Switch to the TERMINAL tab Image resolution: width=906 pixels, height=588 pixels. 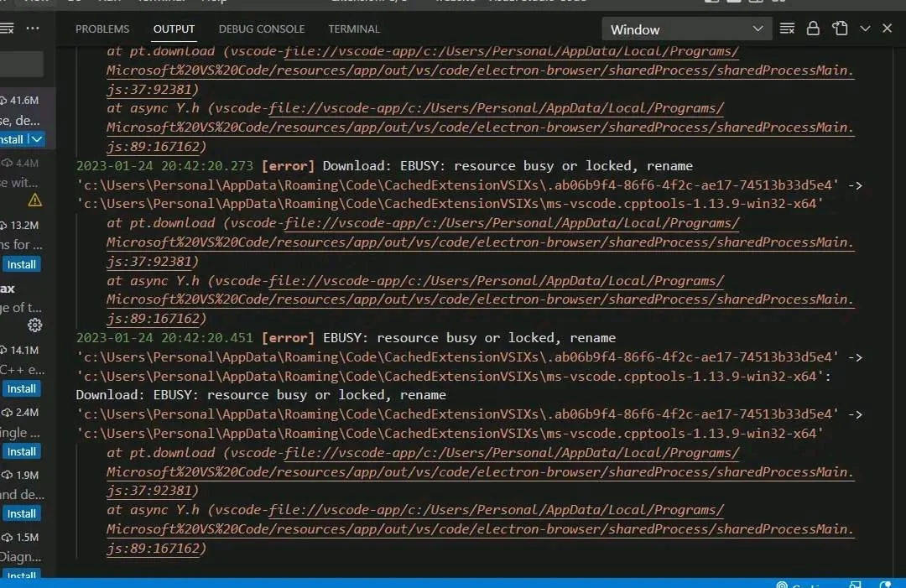354,29
